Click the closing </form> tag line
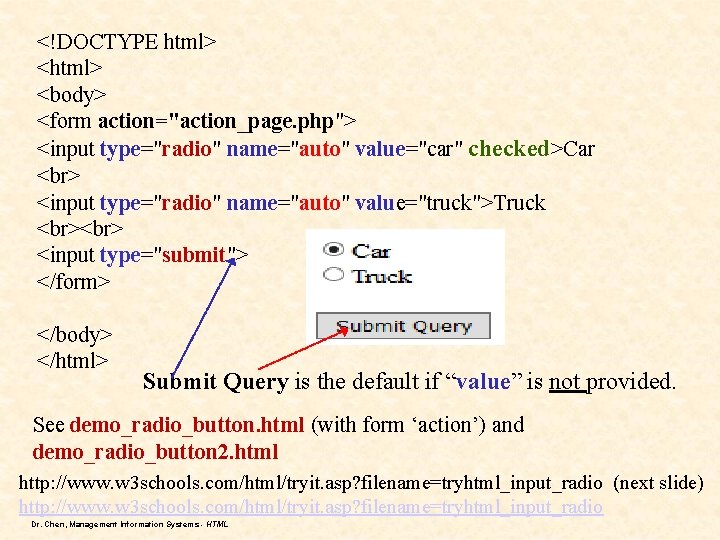Viewport: 720px width, 540px height. [73, 281]
